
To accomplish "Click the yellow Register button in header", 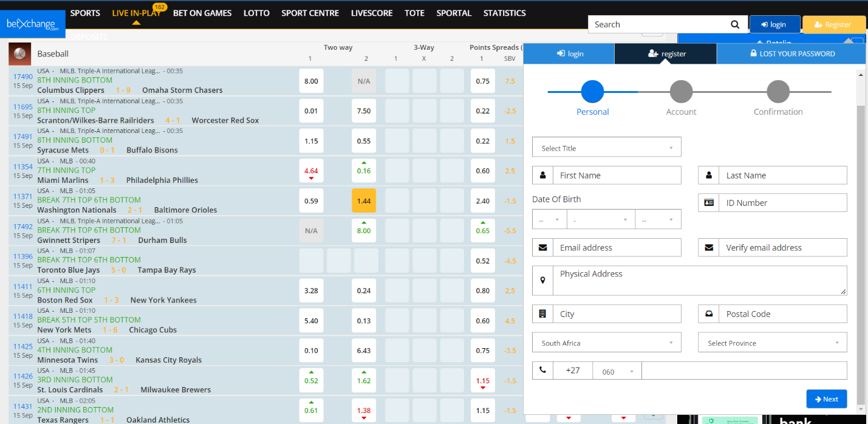I will tap(833, 24).
